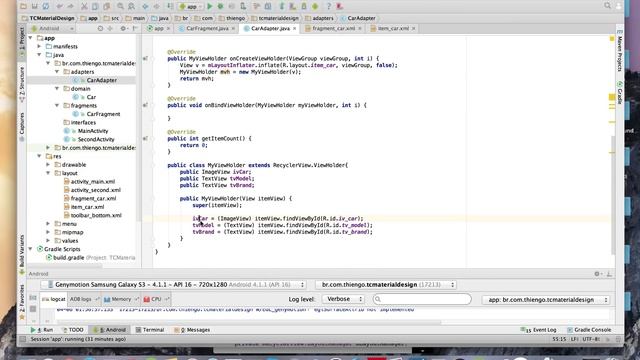Open the TODO tool window button
This screenshot has width=640, height=360.
click(73, 330)
